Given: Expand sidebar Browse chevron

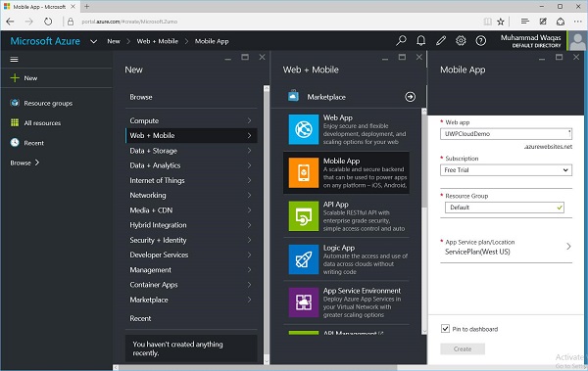Looking at the screenshot, I should point(37,162).
